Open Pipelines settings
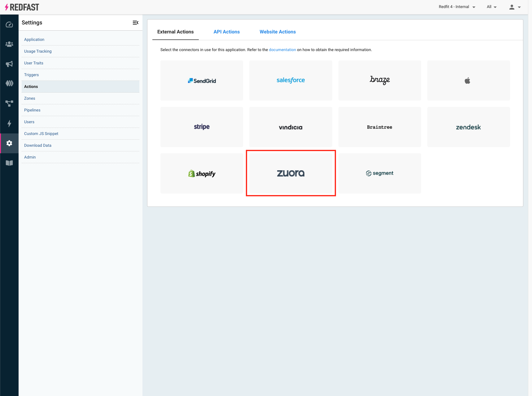The width and height of the screenshot is (532, 396). click(81, 110)
